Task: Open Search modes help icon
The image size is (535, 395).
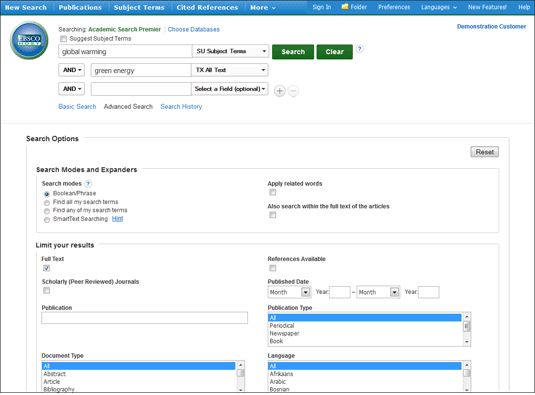Action: [x=88, y=184]
